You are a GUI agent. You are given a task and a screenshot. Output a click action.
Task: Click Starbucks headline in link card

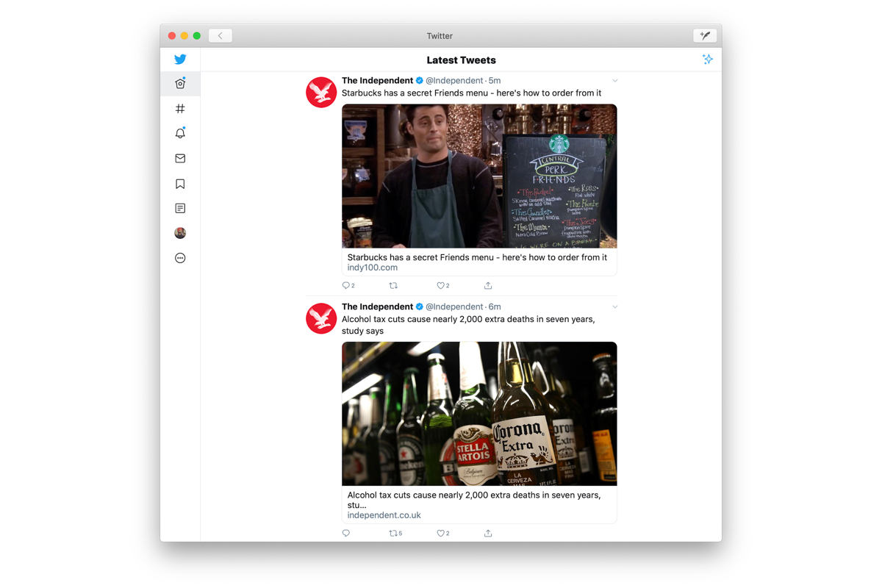click(x=477, y=257)
